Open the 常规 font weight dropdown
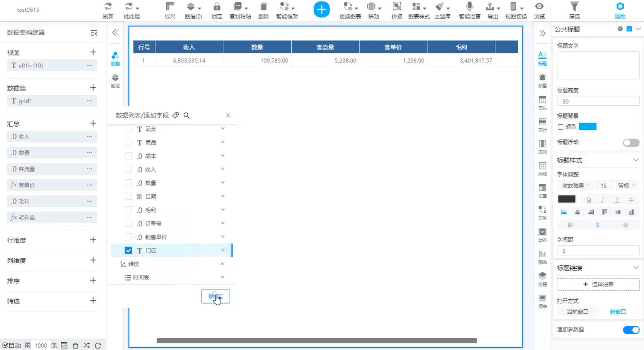 click(627, 185)
